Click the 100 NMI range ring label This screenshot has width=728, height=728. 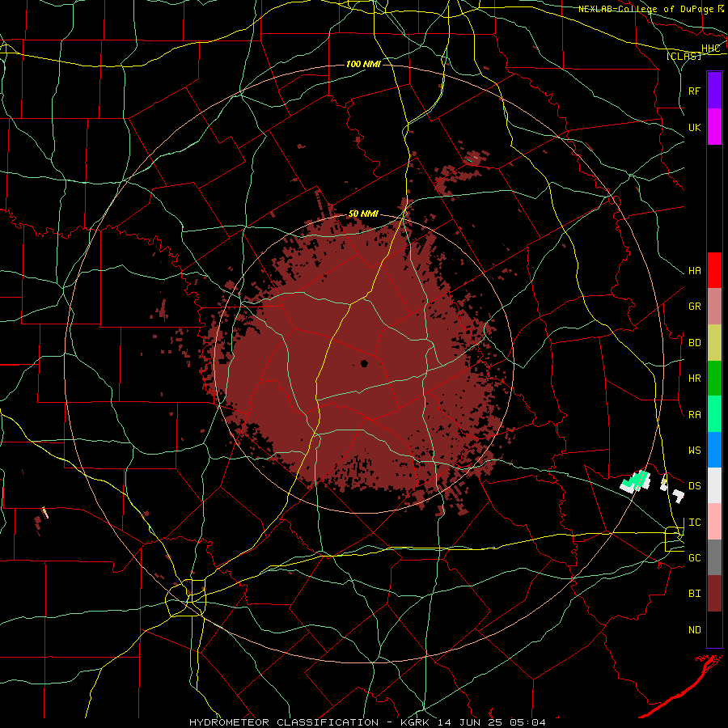coord(363,64)
